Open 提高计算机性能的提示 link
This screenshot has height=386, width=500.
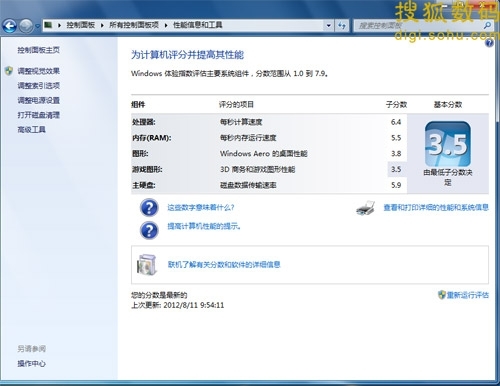(204, 226)
